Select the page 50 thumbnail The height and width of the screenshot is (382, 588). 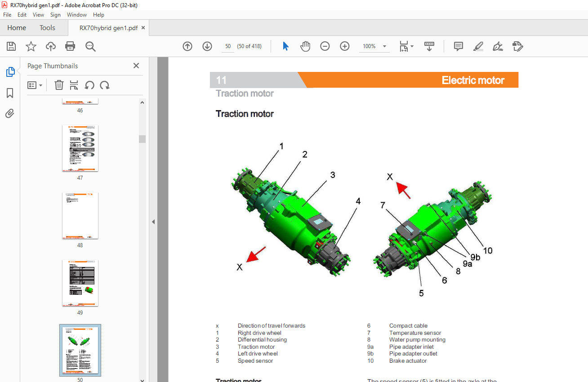tap(80, 350)
